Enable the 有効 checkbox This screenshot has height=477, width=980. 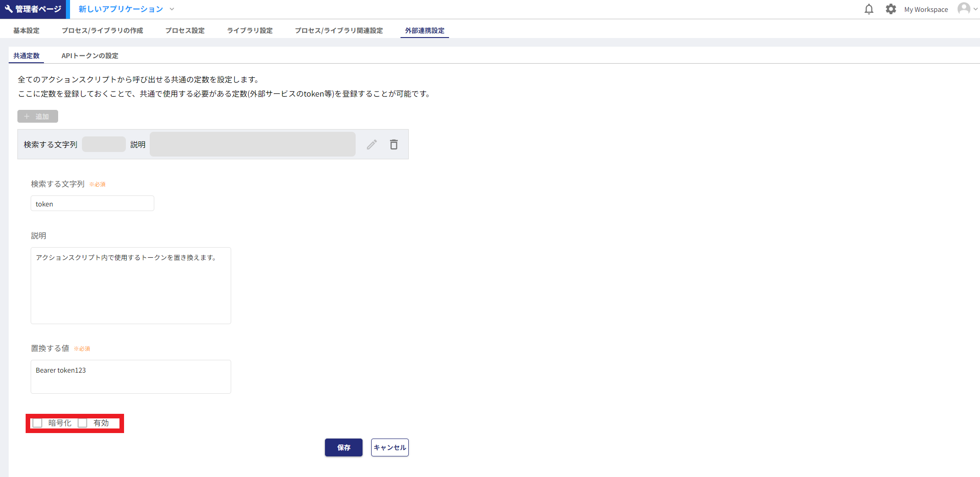(x=83, y=423)
